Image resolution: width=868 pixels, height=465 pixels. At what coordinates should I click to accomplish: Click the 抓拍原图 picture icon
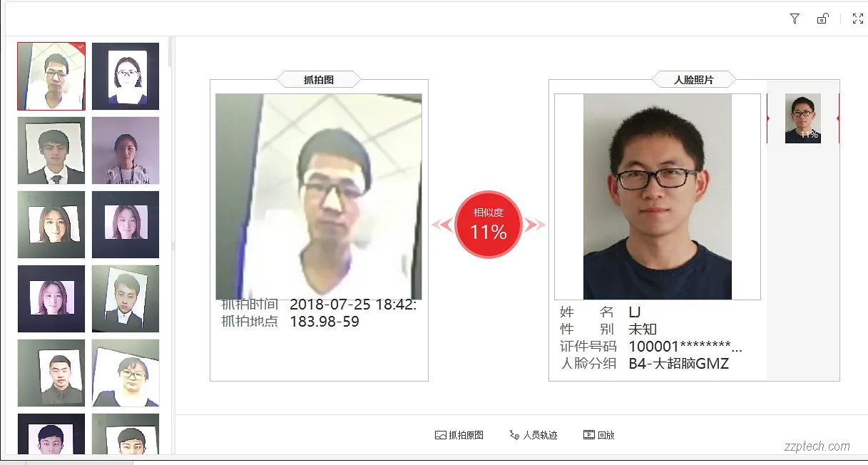point(440,435)
